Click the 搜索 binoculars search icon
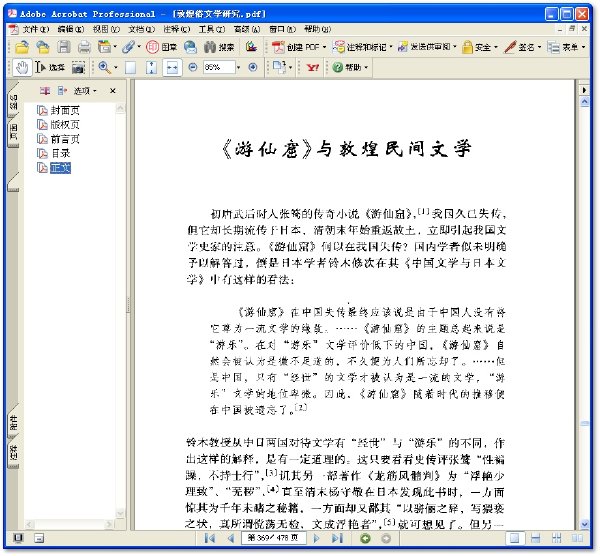This screenshot has height=556, width=600. point(210,47)
